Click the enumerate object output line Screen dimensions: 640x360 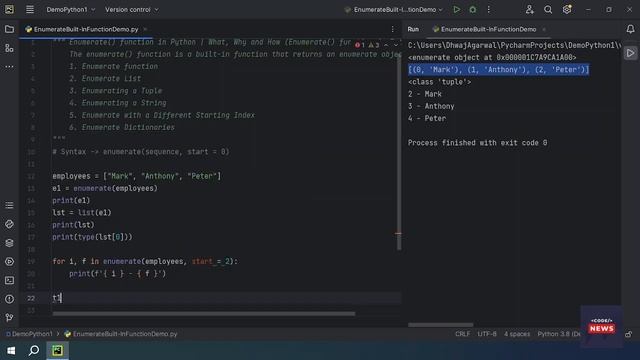492,58
